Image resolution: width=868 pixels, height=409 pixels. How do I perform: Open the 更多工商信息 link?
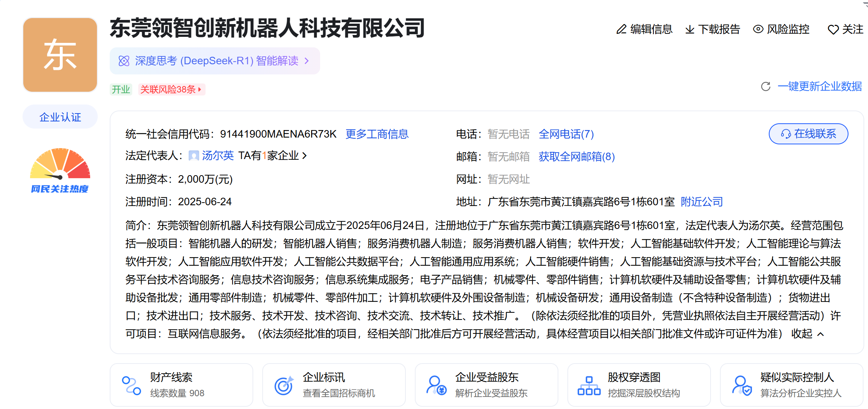coord(377,134)
